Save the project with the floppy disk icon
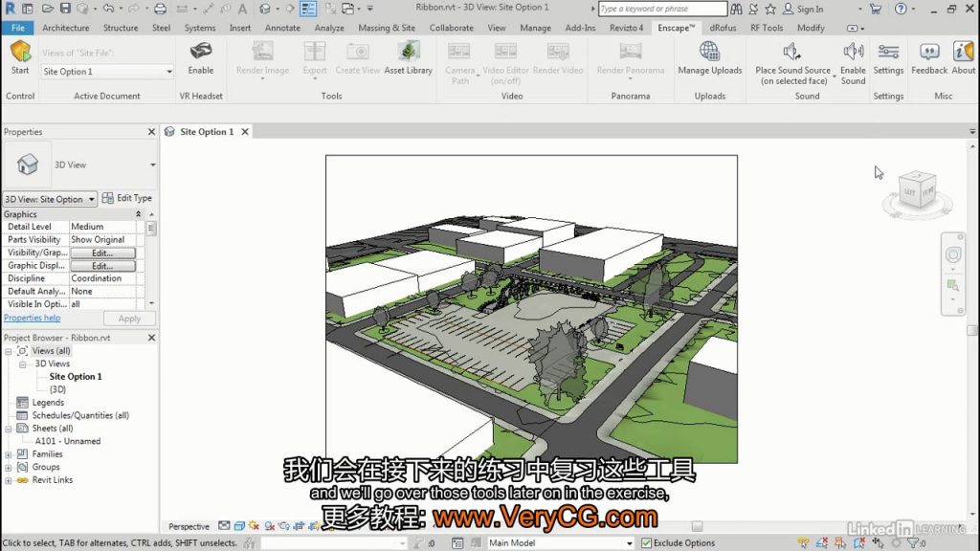Image resolution: width=980 pixels, height=551 pixels. 65,9
